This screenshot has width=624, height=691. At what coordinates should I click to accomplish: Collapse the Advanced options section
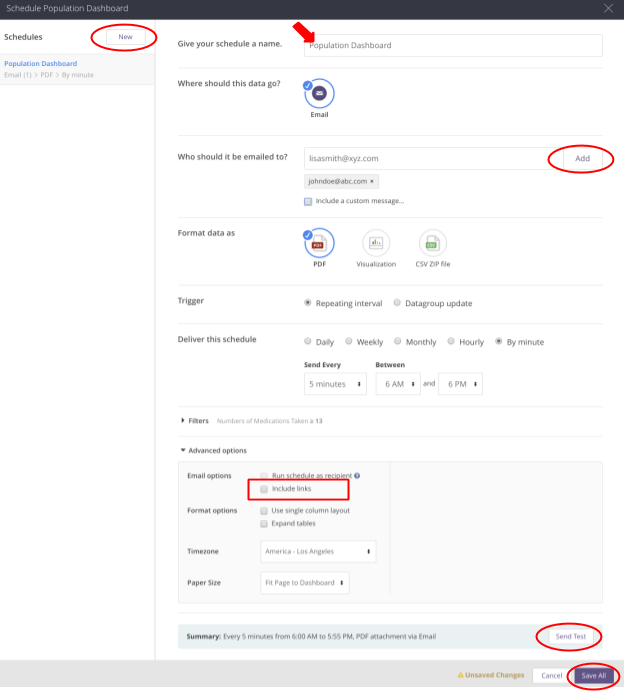coord(184,450)
